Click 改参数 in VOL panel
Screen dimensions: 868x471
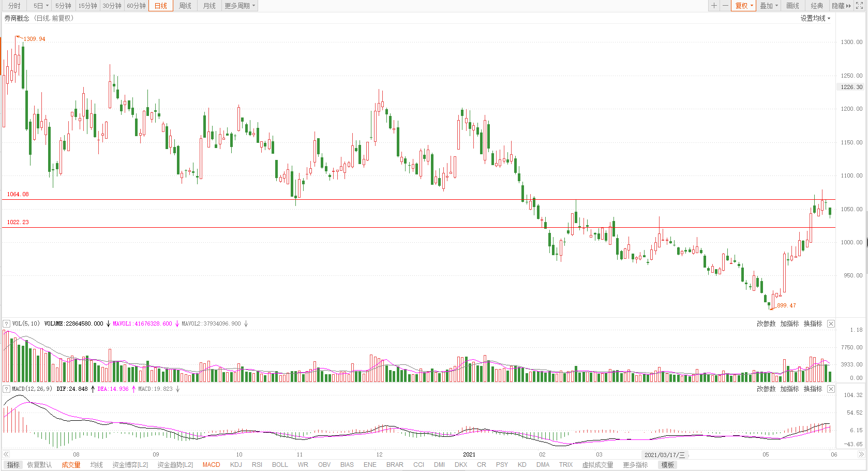click(766, 323)
